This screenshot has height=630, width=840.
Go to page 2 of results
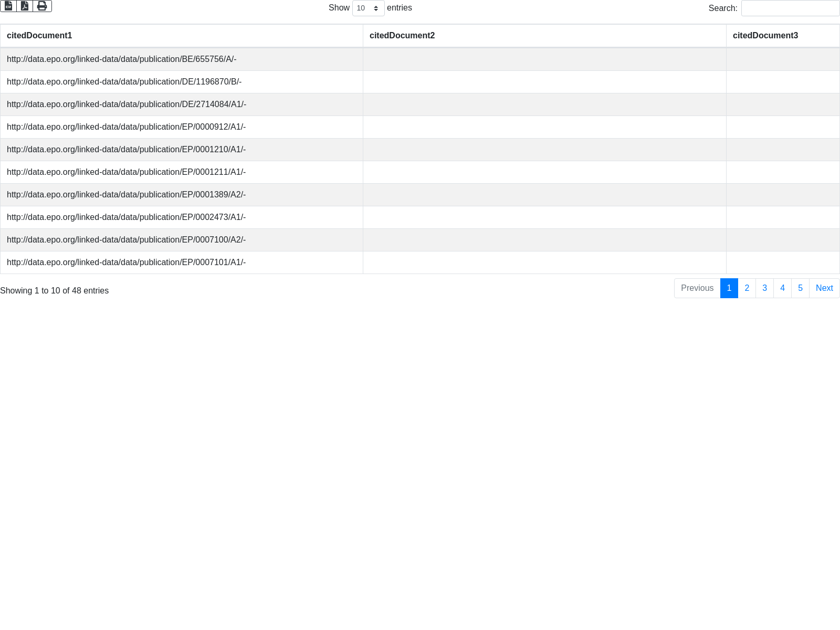[747, 288]
